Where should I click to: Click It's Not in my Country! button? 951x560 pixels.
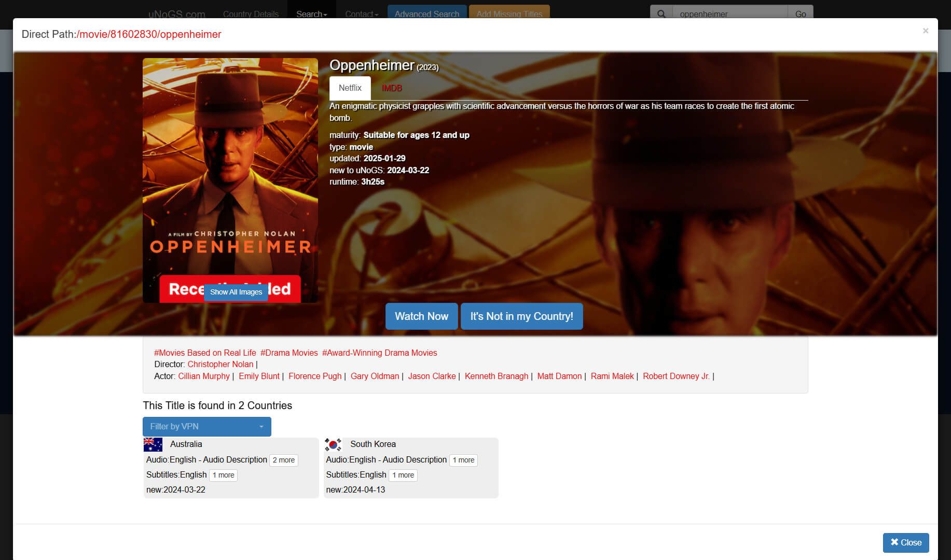click(x=522, y=316)
